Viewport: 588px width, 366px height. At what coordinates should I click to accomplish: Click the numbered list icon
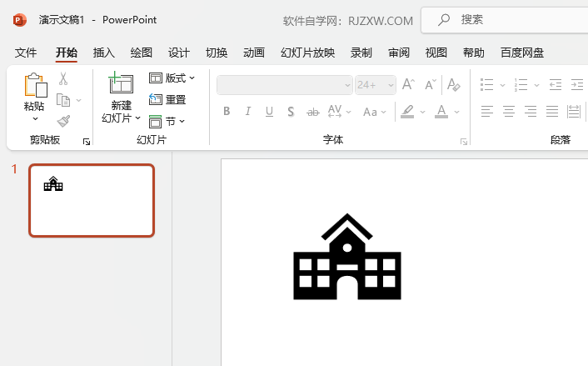tap(521, 85)
